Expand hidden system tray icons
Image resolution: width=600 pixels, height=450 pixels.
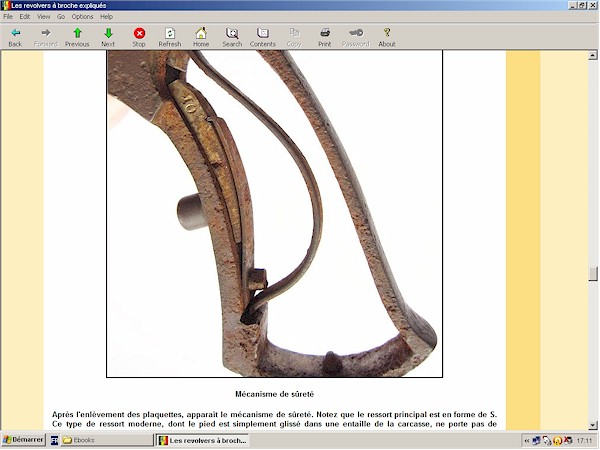[x=526, y=440]
